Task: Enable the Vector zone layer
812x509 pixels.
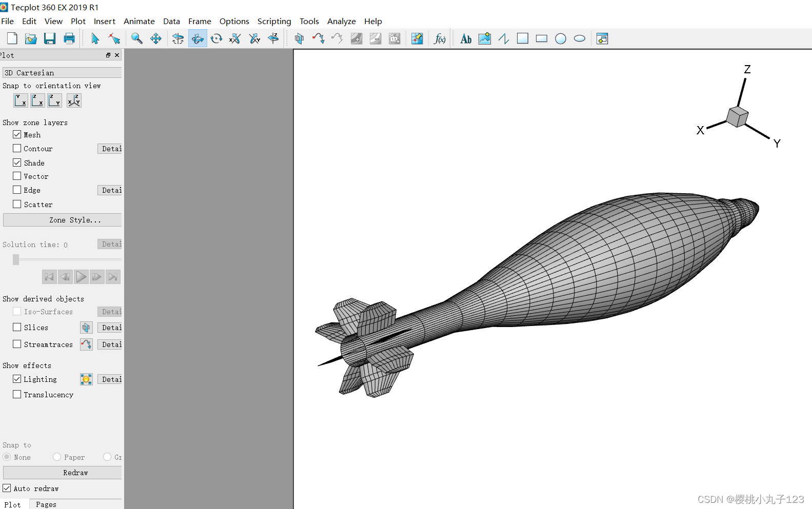Action: 17,176
